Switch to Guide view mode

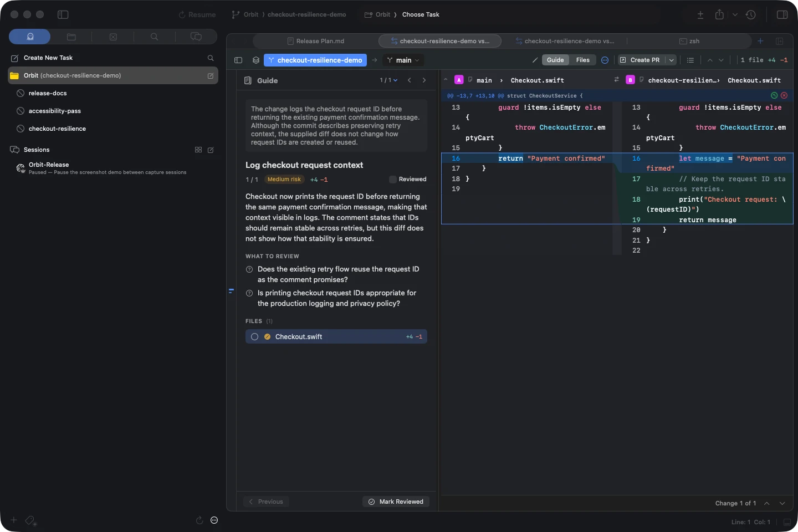pyautogui.click(x=555, y=60)
